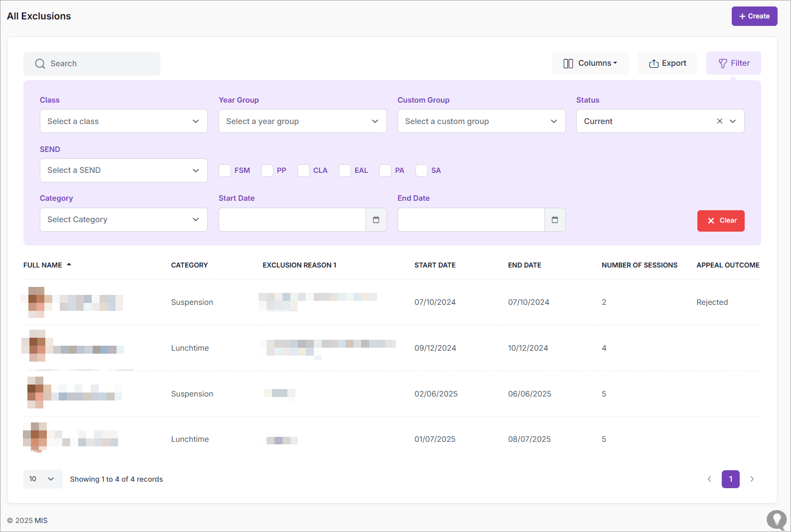
Task: Toggle the Filter panel
Action: click(733, 63)
